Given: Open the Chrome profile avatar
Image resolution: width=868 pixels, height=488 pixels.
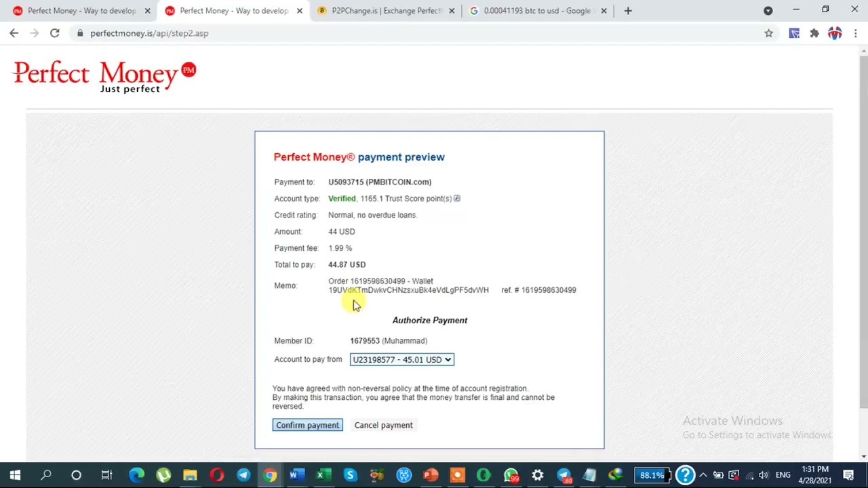Looking at the screenshot, I should [835, 33].
